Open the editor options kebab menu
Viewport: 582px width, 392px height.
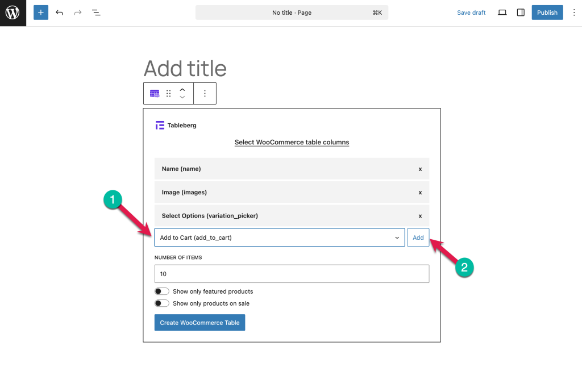pos(574,12)
